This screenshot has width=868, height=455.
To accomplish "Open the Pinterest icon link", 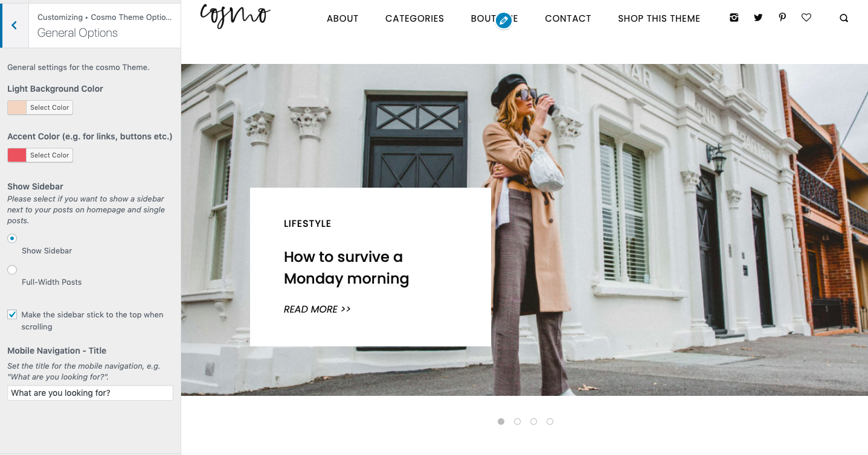I will [782, 17].
